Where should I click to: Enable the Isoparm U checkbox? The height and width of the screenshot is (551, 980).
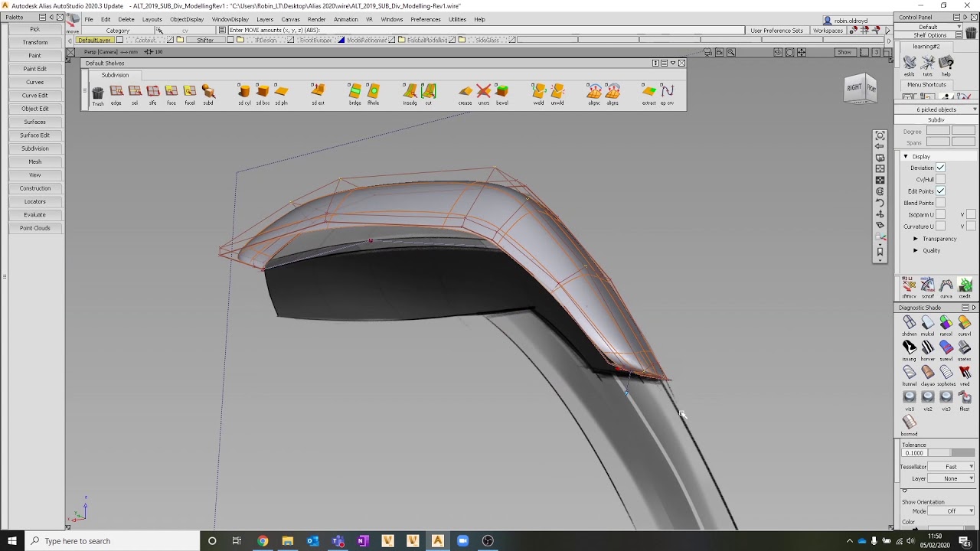[x=940, y=214]
